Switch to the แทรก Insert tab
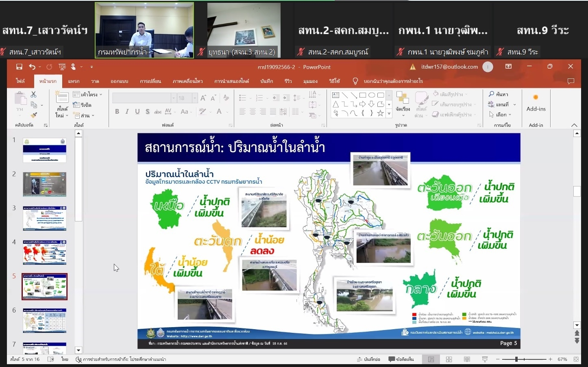The width and height of the screenshot is (588, 367). click(74, 81)
